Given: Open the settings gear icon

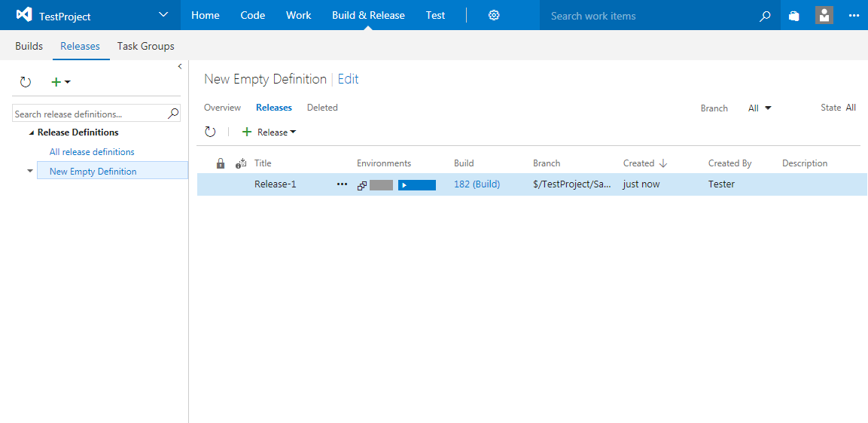Looking at the screenshot, I should coord(494,15).
